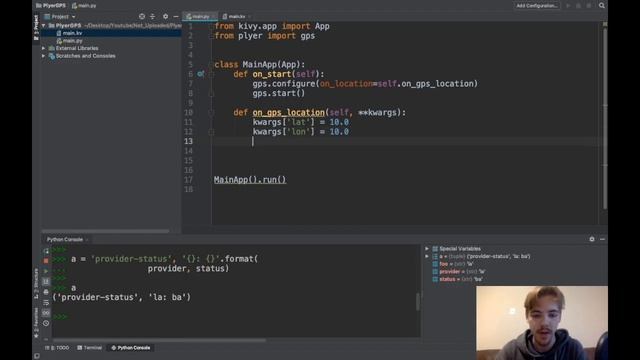
Task: Click MainApp().run() on line 17
Action: point(250,180)
